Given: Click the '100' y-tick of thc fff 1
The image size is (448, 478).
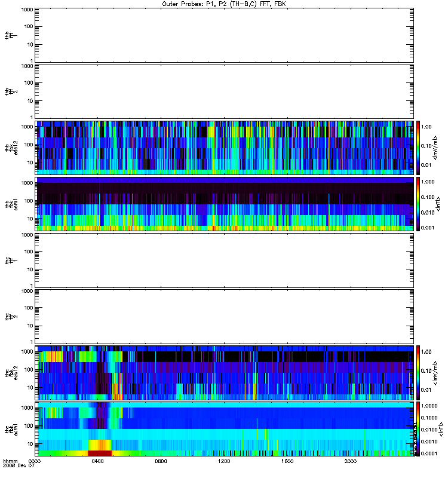Looking at the screenshot, I should click(x=29, y=252).
